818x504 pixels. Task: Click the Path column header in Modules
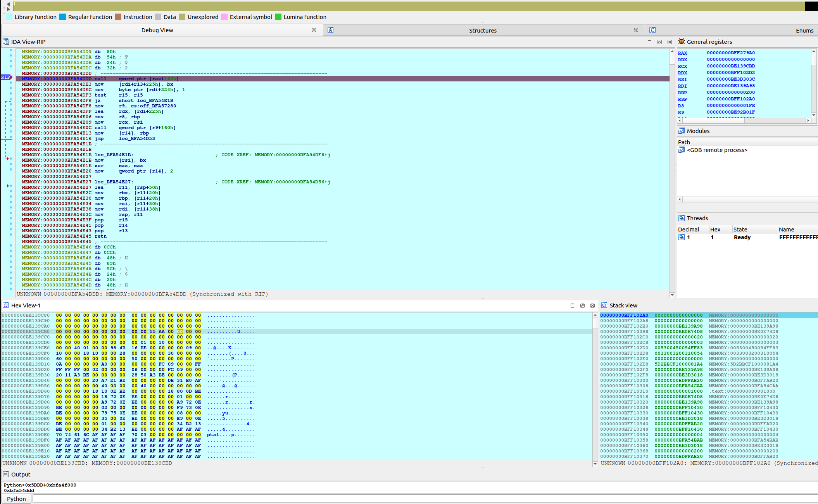coord(684,142)
